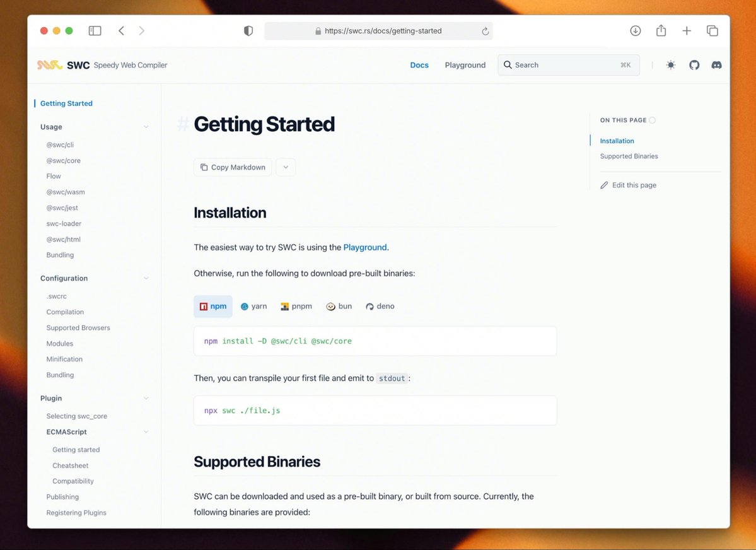
Task: Click the address bar URL field
Action: tap(378, 31)
